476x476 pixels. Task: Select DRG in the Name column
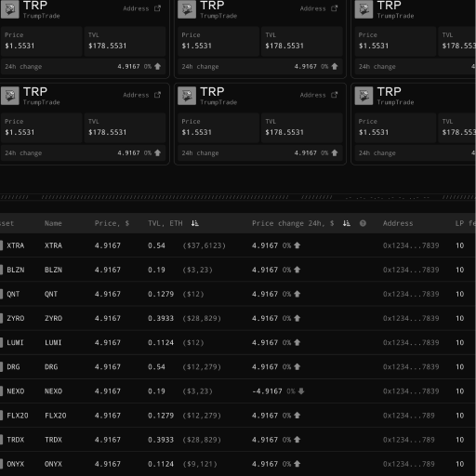(51, 366)
